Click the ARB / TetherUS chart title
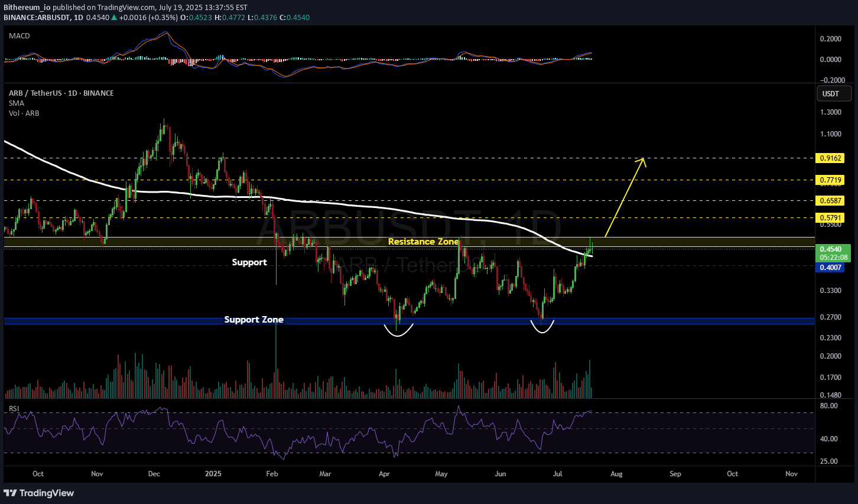The width and height of the screenshot is (858, 504). pos(61,93)
